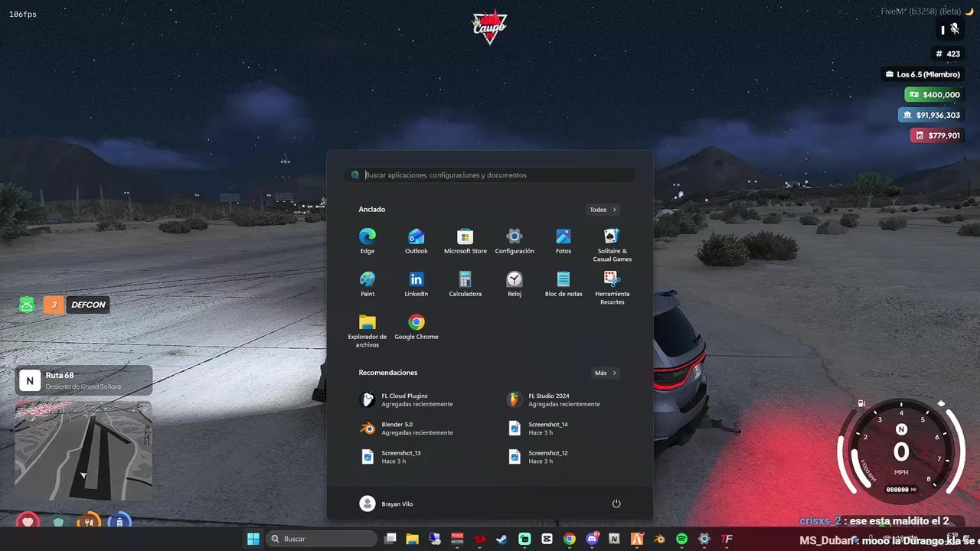Open Settings gear on taskbar
This screenshot has height=551, width=980.
coord(704,539)
